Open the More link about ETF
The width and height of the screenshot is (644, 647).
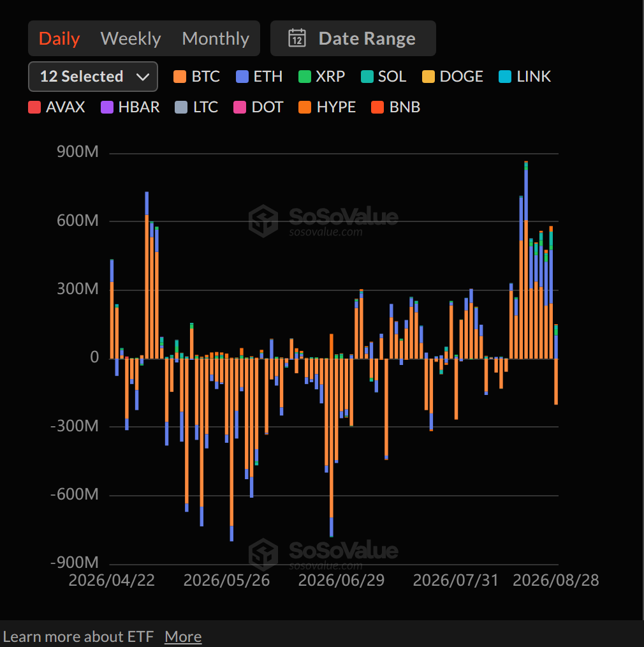click(183, 637)
